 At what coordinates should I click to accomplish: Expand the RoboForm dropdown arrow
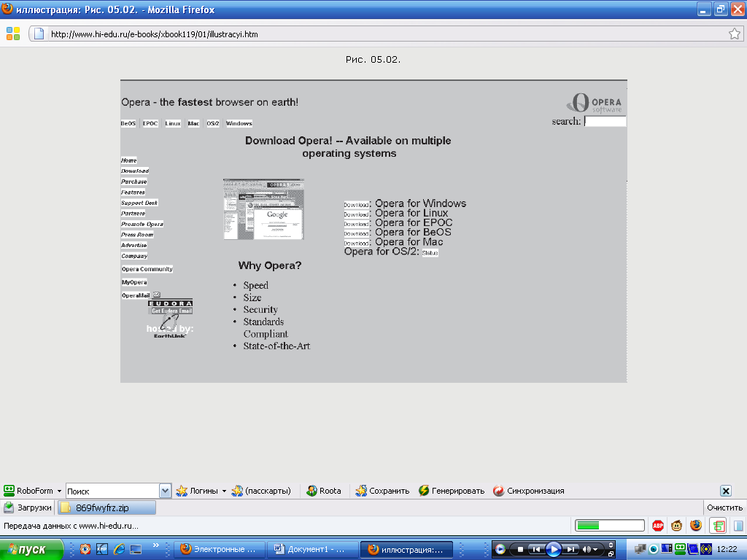click(x=60, y=491)
